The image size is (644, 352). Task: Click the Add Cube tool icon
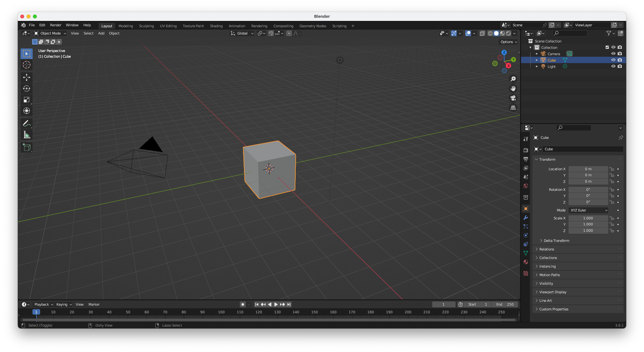pyautogui.click(x=27, y=147)
